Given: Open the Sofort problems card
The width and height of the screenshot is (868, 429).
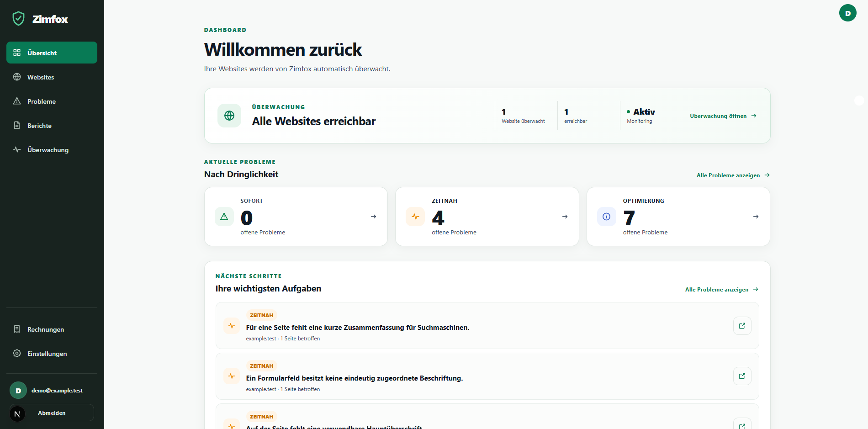Looking at the screenshot, I should point(296,217).
